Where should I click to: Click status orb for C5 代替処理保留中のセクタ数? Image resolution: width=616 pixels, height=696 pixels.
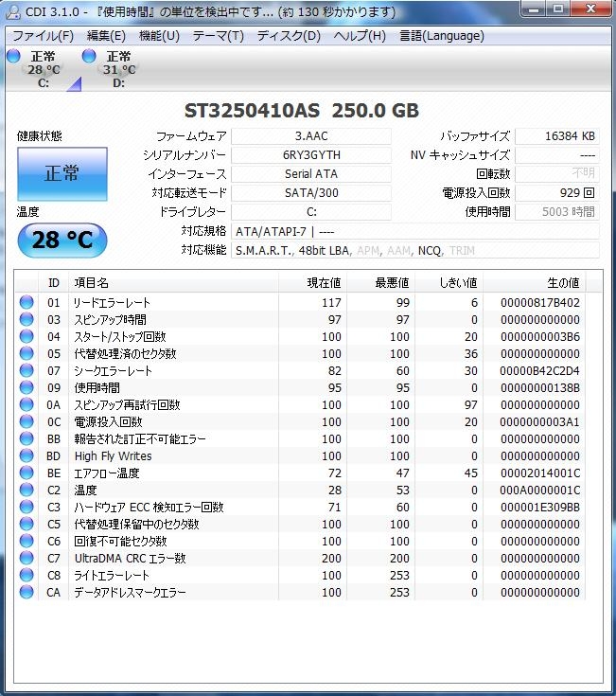click(x=26, y=524)
